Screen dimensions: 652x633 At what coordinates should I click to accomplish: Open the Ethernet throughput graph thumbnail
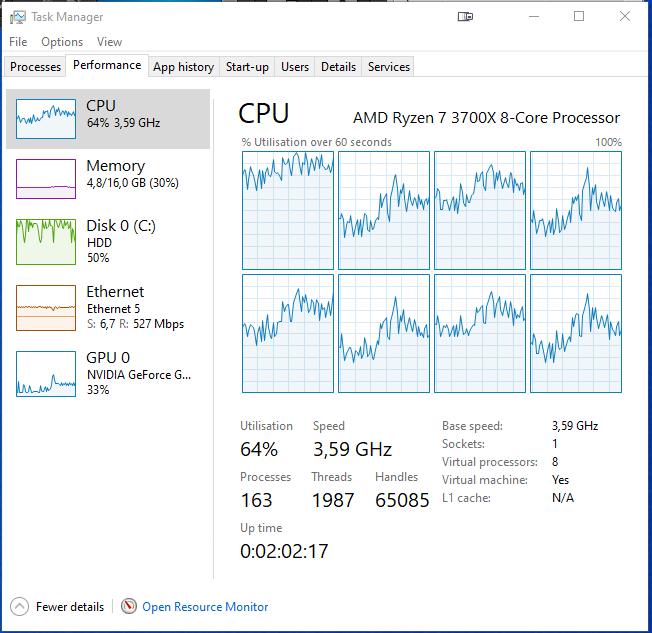coord(46,308)
